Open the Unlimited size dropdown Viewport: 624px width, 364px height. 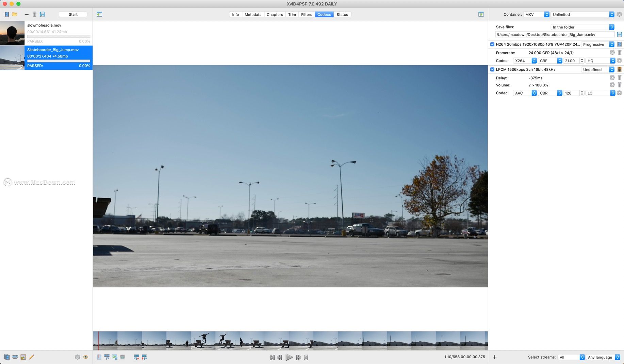pos(582,14)
